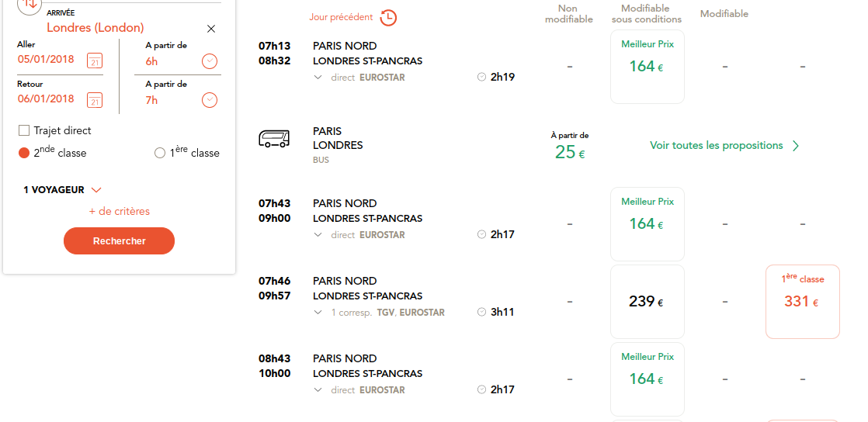Open the + de critères link
Image resolution: width=868 pixels, height=422 pixels.
click(x=119, y=211)
